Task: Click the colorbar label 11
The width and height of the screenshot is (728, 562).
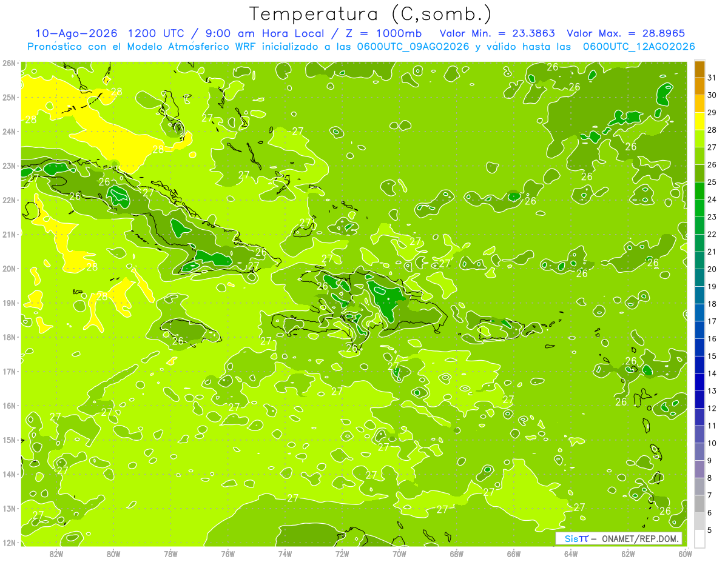Action: pos(712,426)
